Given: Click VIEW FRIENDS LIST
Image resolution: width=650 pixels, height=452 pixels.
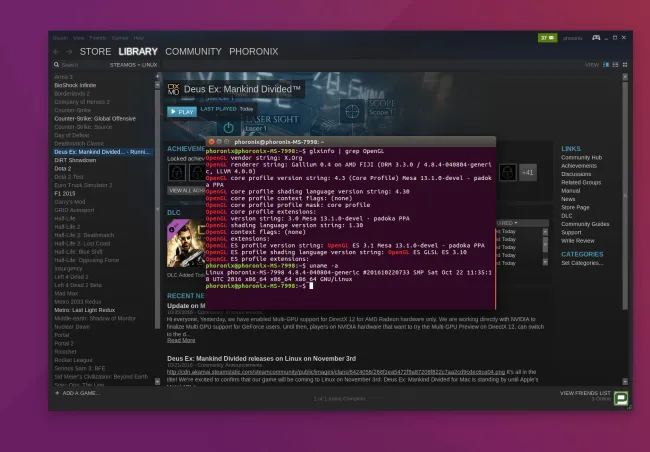Looking at the screenshot, I should point(585,393).
